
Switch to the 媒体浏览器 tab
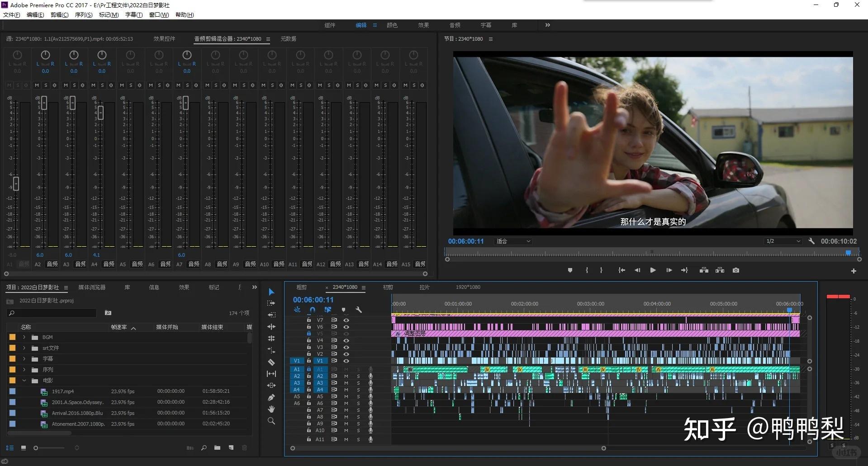click(x=92, y=287)
